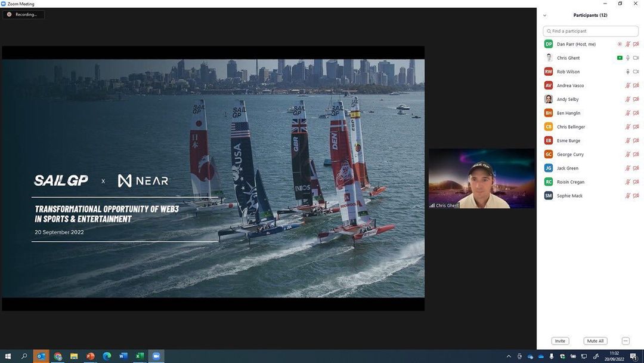Screen dimensions: 644x363
Task: Click the Invite button
Action: pyautogui.click(x=560, y=341)
